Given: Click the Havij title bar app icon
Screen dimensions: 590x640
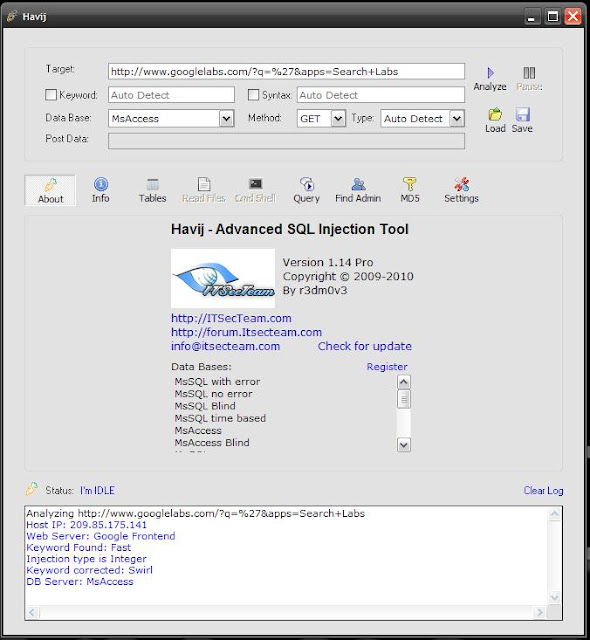Looking at the screenshot, I should pos(12,16).
